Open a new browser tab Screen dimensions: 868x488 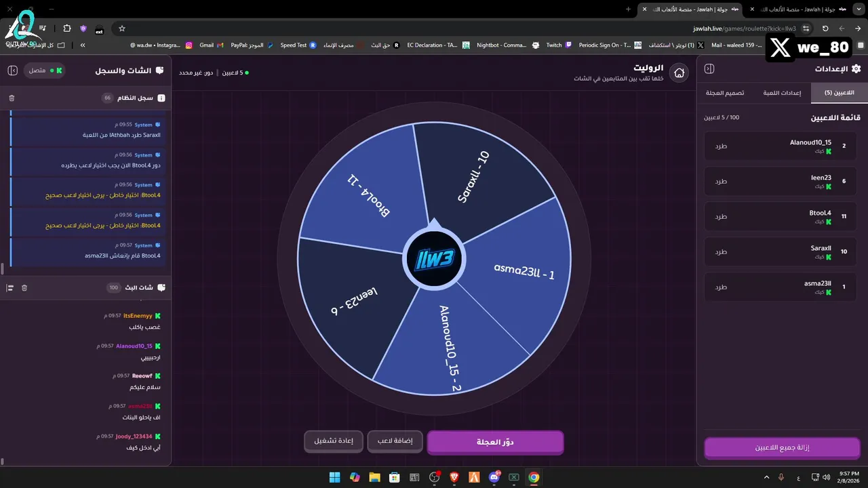(x=628, y=9)
